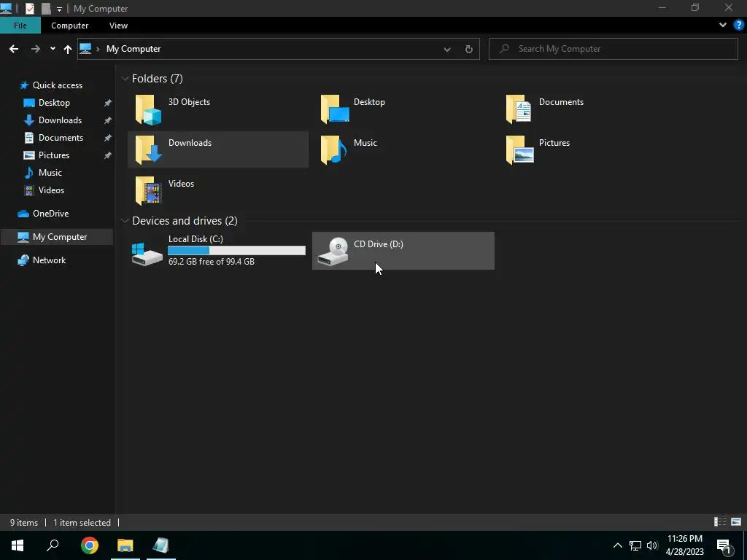Select Quick access in navigation pane

tap(57, 85)
